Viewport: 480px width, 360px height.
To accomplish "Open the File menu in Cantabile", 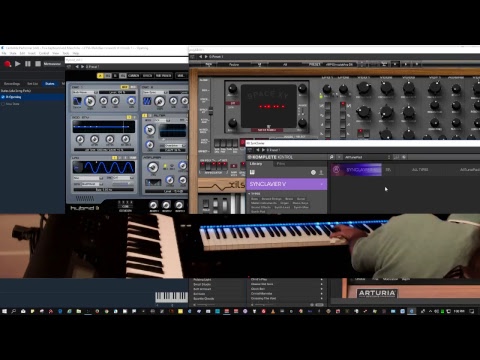I will coord(4,53).
